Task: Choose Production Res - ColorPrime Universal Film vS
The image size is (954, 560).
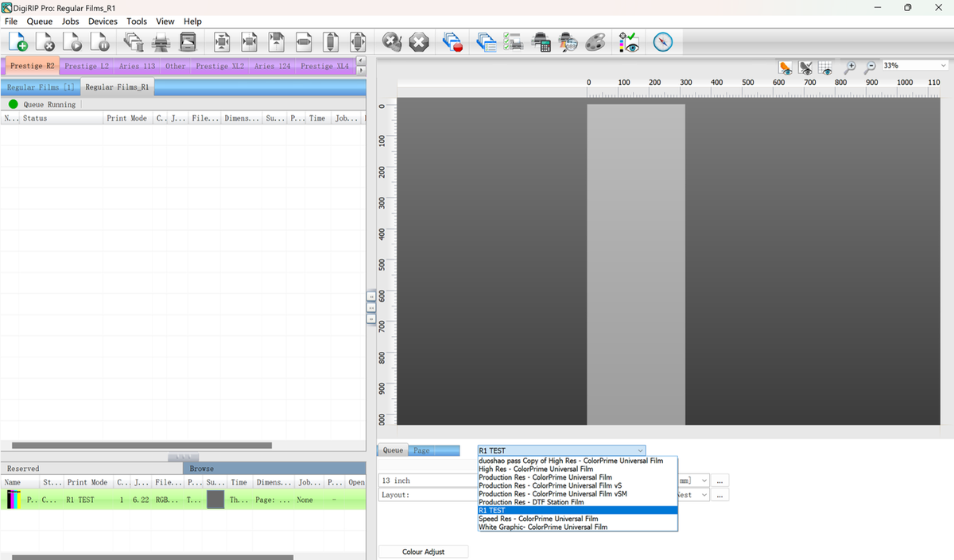Action: tap(577, 485)
